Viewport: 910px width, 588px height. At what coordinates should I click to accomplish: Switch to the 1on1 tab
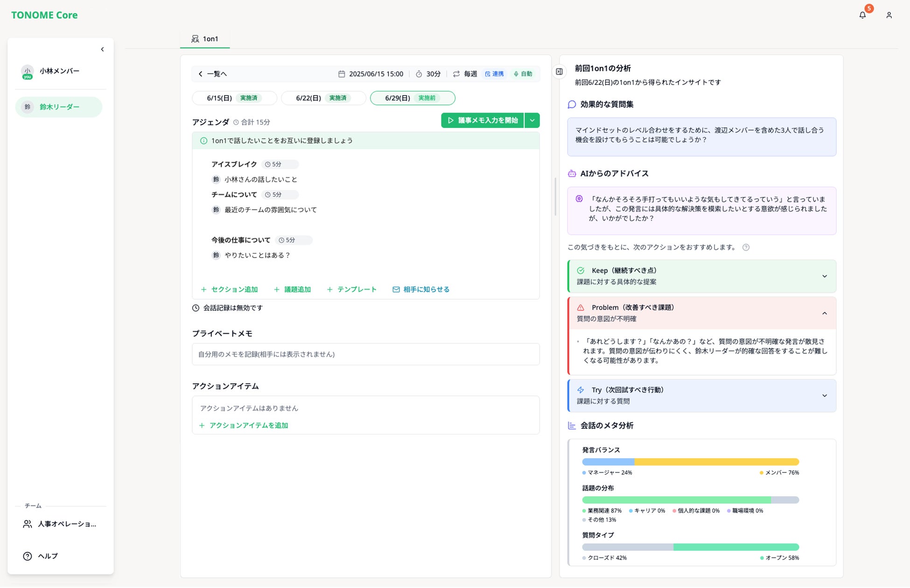click(205, 39)
